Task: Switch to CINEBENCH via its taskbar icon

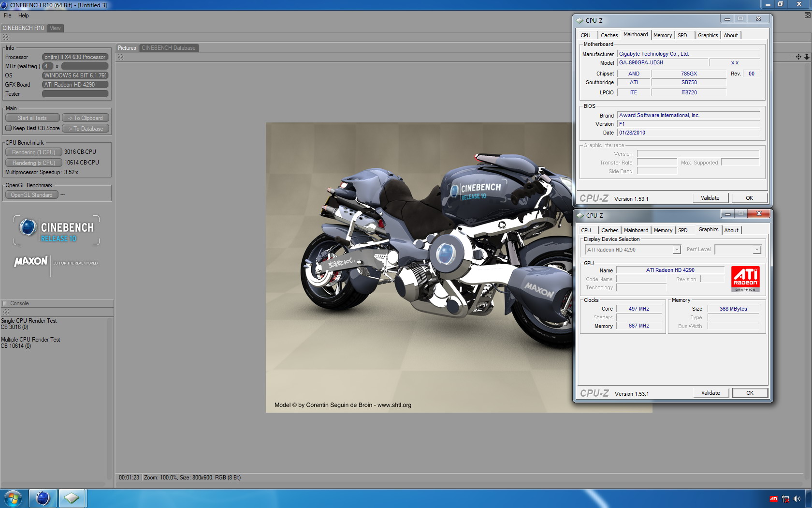Action: (43, 498)
